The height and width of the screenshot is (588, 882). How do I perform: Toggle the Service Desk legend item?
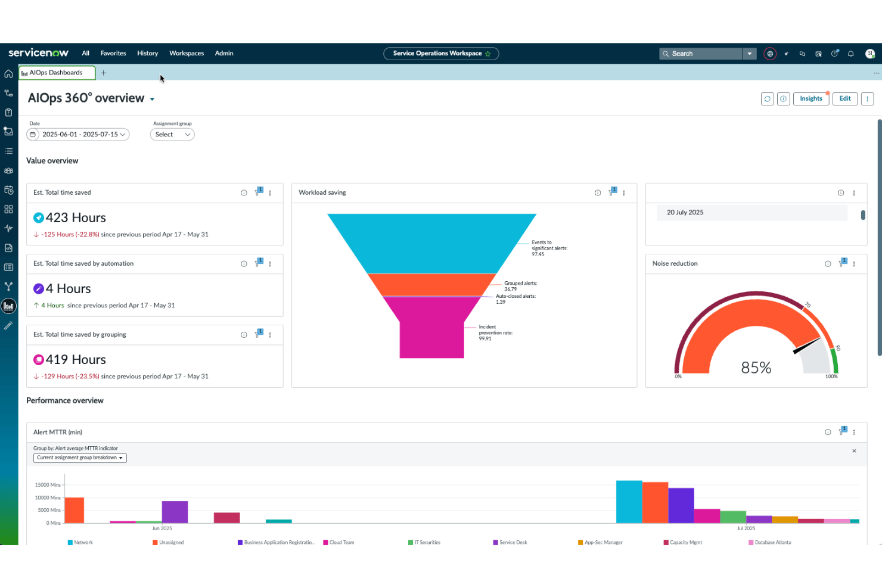[510, 543]
